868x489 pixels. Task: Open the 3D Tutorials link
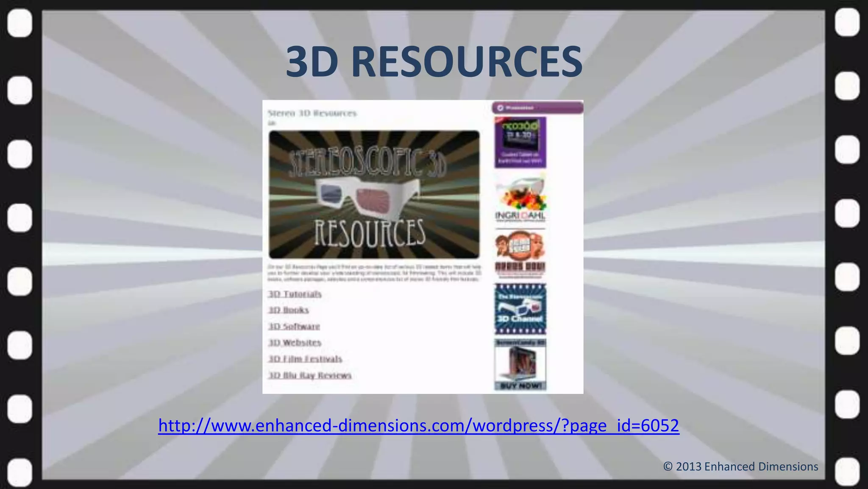pos(295,294)
